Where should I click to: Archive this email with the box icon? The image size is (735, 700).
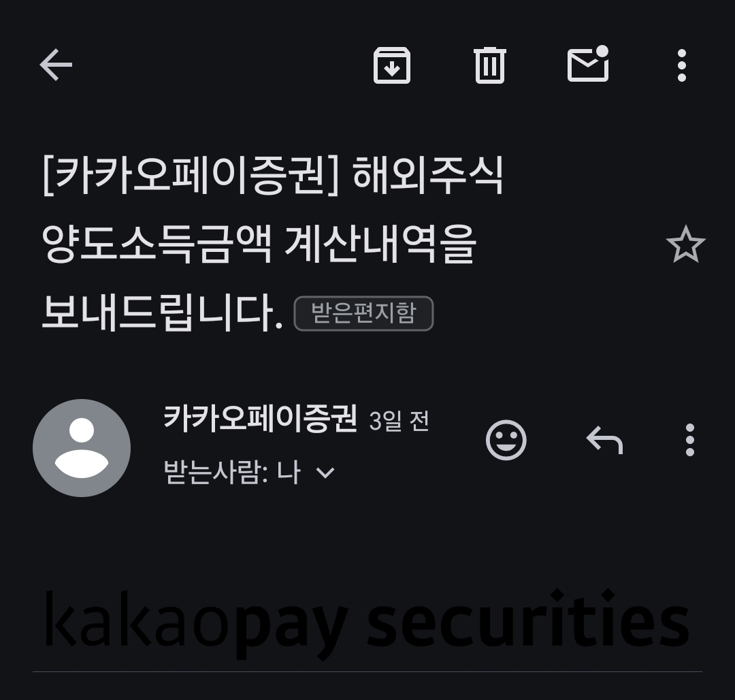392,65
